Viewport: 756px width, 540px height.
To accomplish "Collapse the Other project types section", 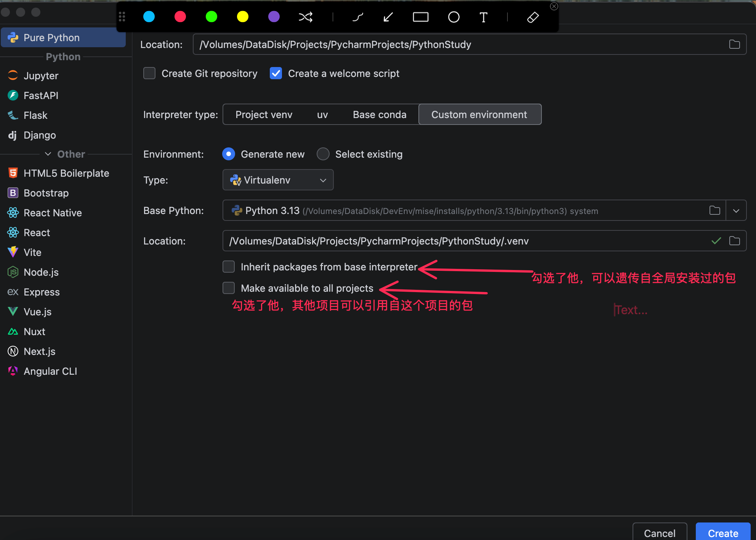I will [48, 154].
